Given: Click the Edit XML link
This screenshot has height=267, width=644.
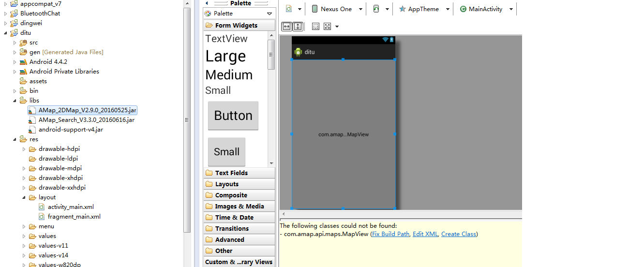Looking at the screenshot, I should pyautogui.click(x=425, y=234).
